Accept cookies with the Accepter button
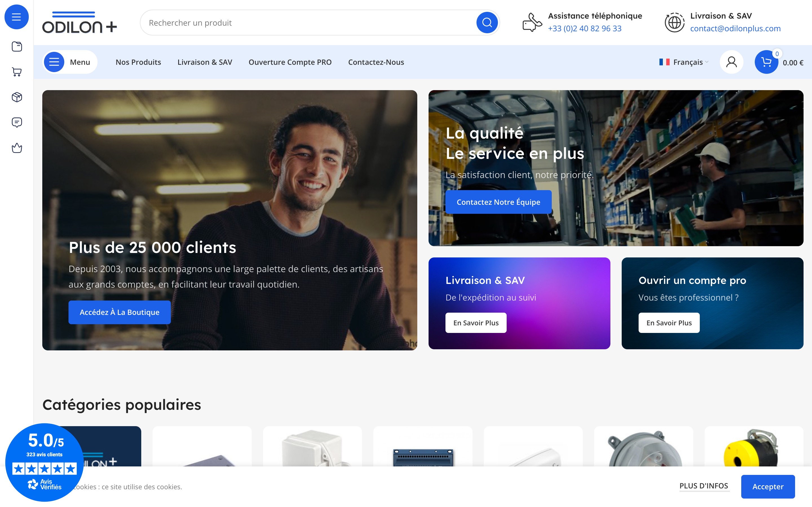 click(768, 486)
